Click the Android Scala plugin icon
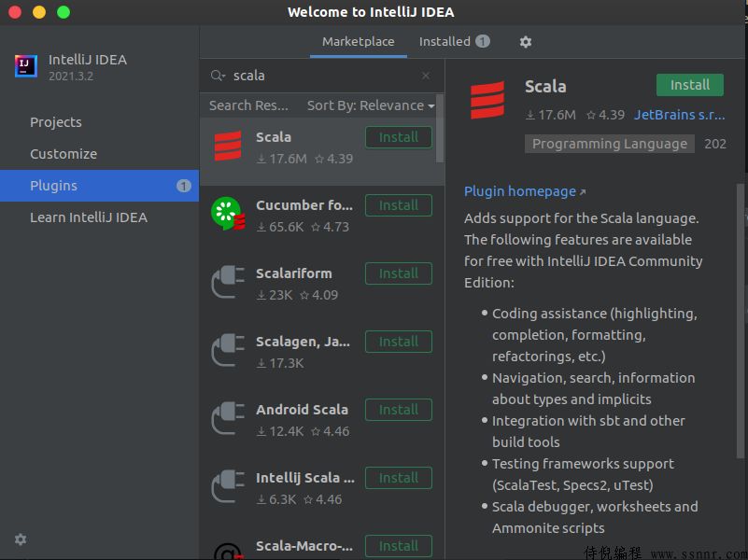This screenshot has height=560, width=748. point(228,418)
